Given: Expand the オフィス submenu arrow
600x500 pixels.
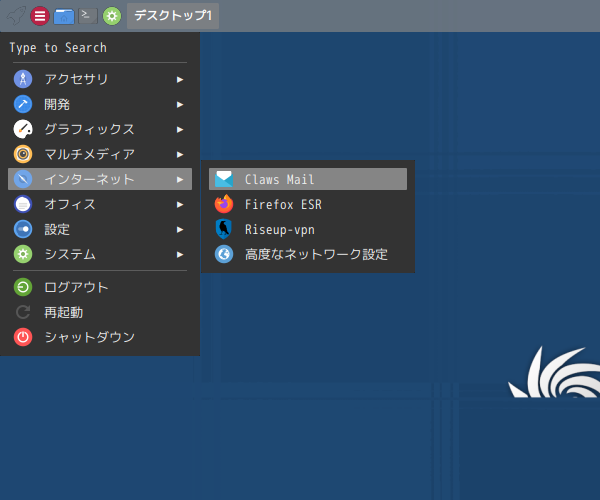Looking at the screenshot, I should pyautogui.click(x=180, y=205).
